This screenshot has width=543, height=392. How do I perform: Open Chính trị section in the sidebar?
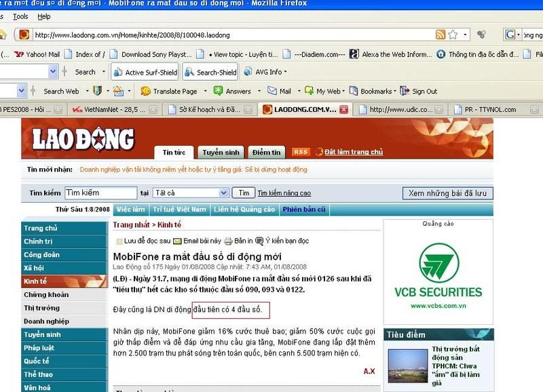64,241
